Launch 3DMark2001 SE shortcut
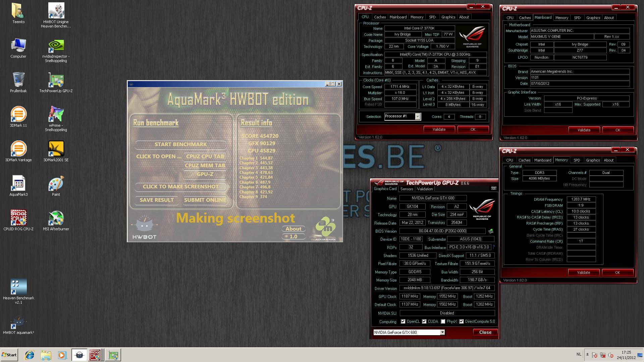Image resolution: width=644 pixels, height=362 pixels. tap(56, 152)
